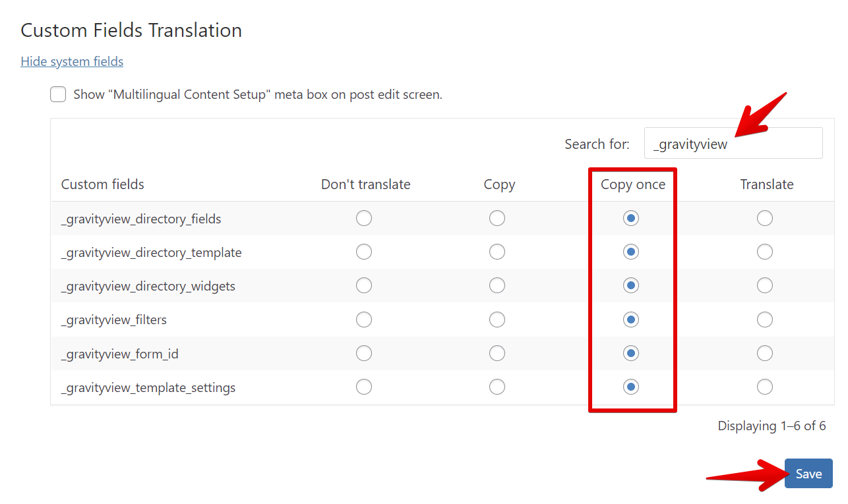
Task: Click the _gravityview_directory_fields field name
Action: point(141,219)
